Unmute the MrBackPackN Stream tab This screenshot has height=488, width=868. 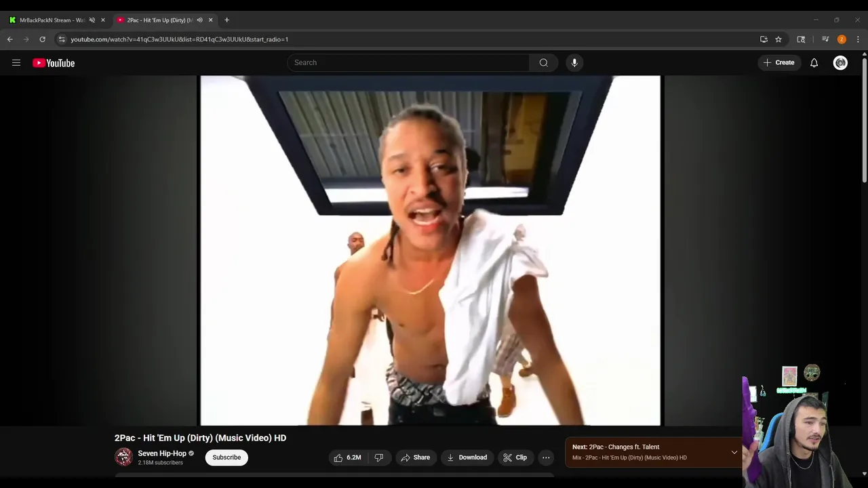(x=92, y=20)
